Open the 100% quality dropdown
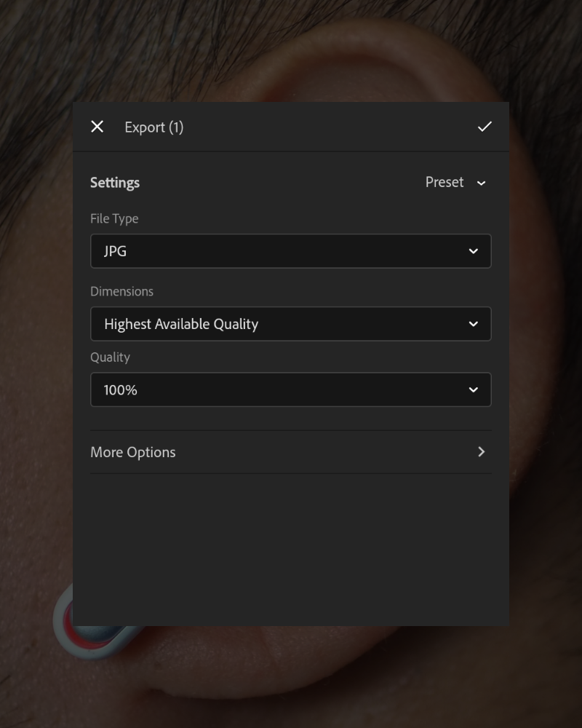The height and width of the screenshot is (728, 582). pyautogui.click(x=290, y=389)
